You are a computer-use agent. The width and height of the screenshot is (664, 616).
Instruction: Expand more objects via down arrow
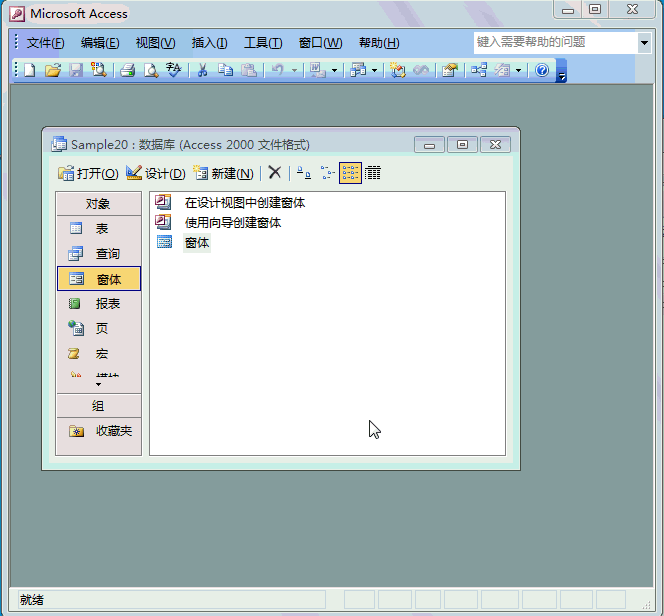[x=98, y=384]
